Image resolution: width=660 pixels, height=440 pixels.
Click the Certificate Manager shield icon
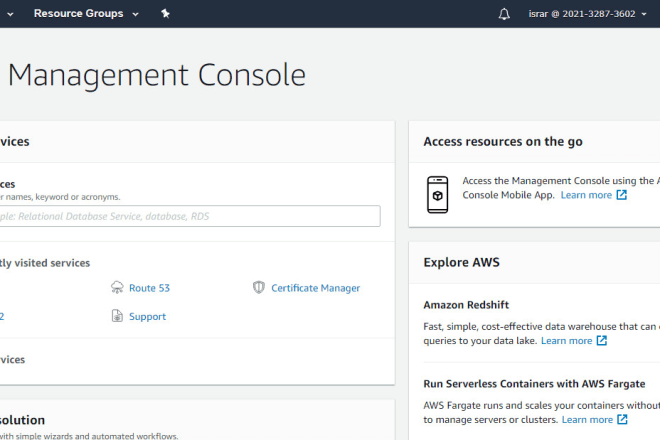[258, 287]
